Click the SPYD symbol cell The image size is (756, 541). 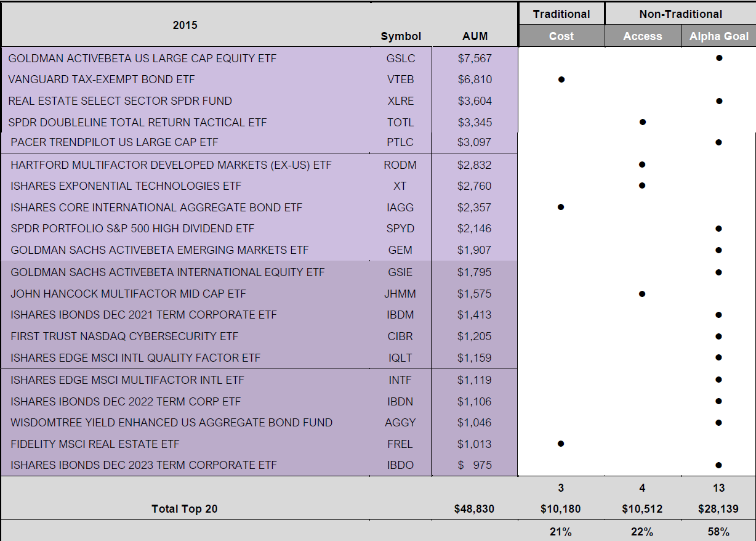400,229
